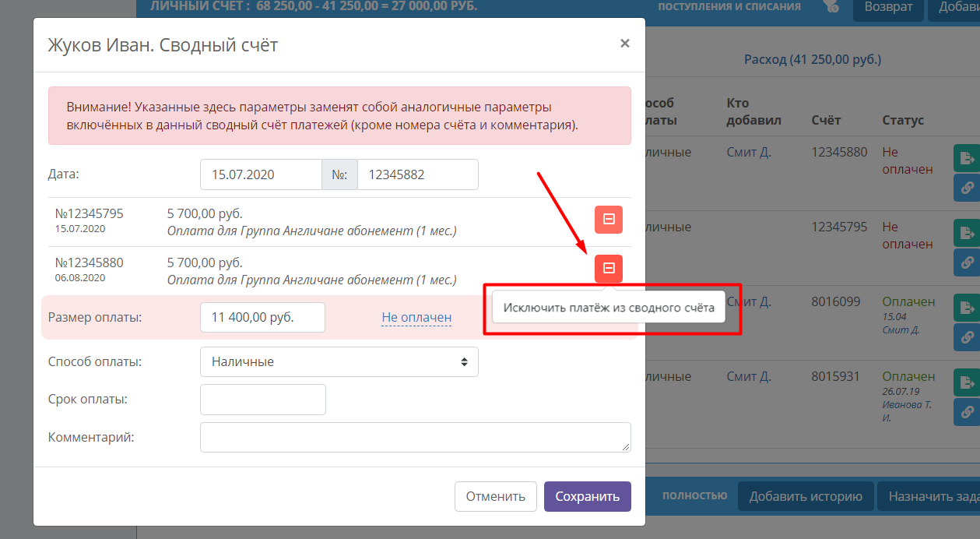
Task: Click the blue link icon in row 8016099
Action: tap(967, 337)
